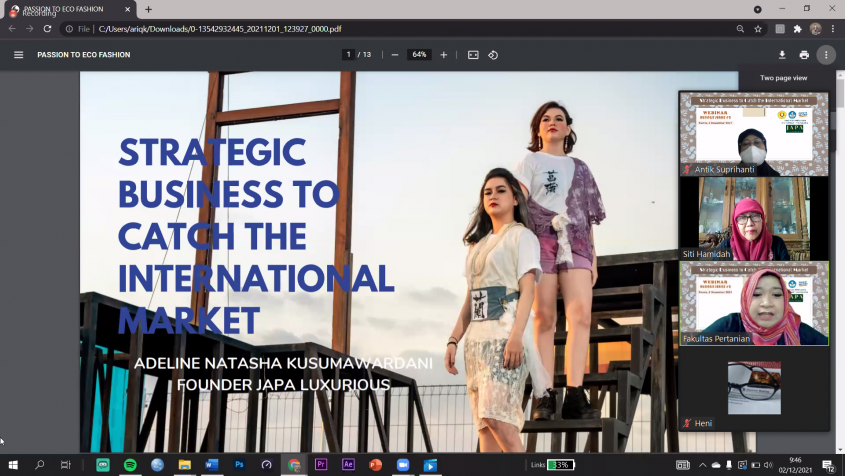
Task: Print the PDF document
Action: pyautogui.click(x=804, y=55)
